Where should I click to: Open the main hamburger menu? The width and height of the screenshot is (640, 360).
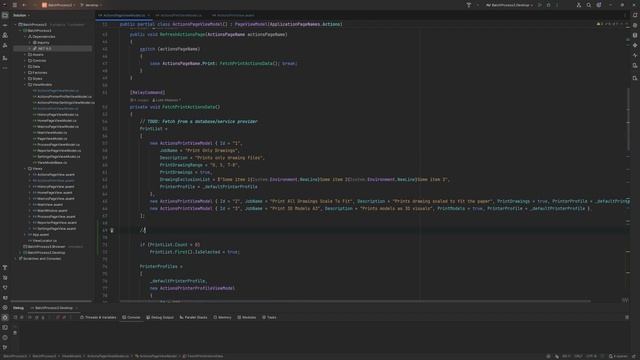[15, 5]
